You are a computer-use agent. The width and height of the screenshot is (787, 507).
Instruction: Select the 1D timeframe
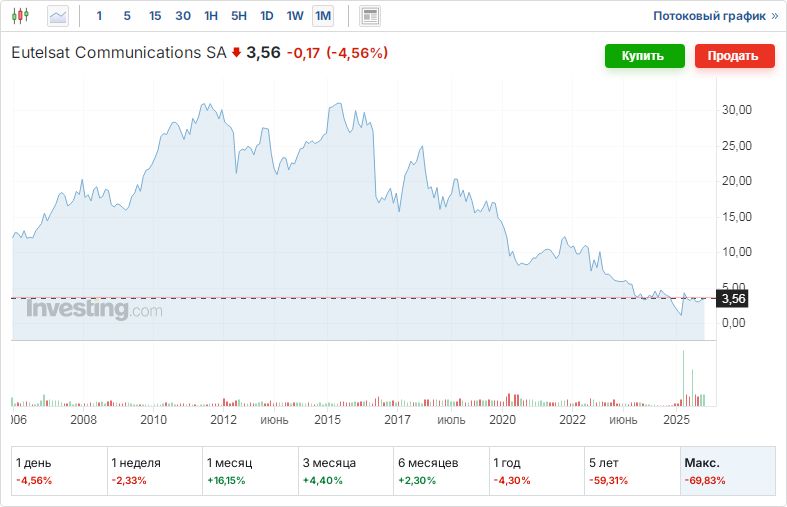[x=267, y=16]
